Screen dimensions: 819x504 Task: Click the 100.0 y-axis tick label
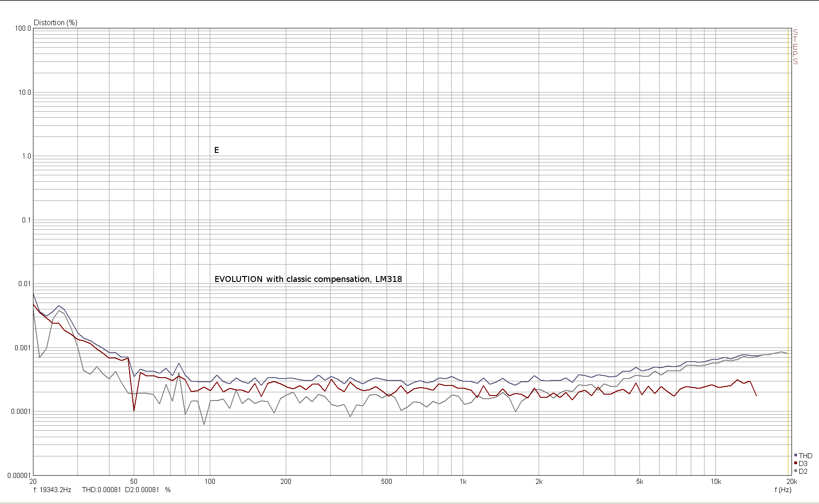(x=23, y=28)
